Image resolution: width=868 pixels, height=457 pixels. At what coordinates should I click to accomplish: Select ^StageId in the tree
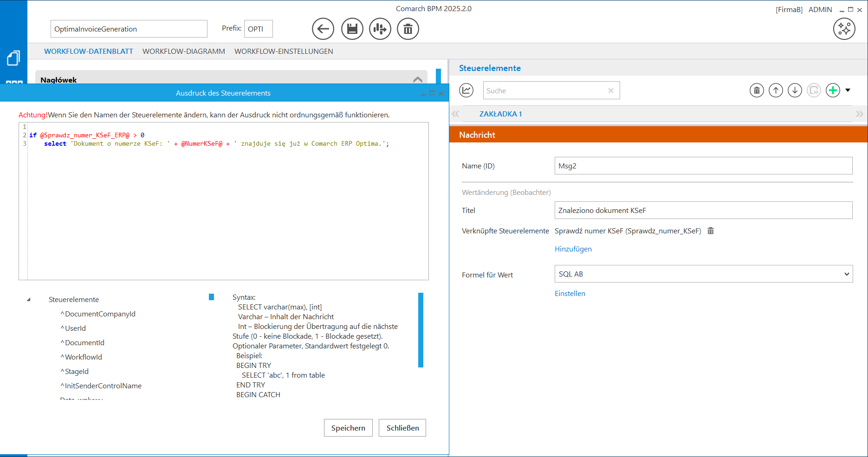[x=74, y=371]
